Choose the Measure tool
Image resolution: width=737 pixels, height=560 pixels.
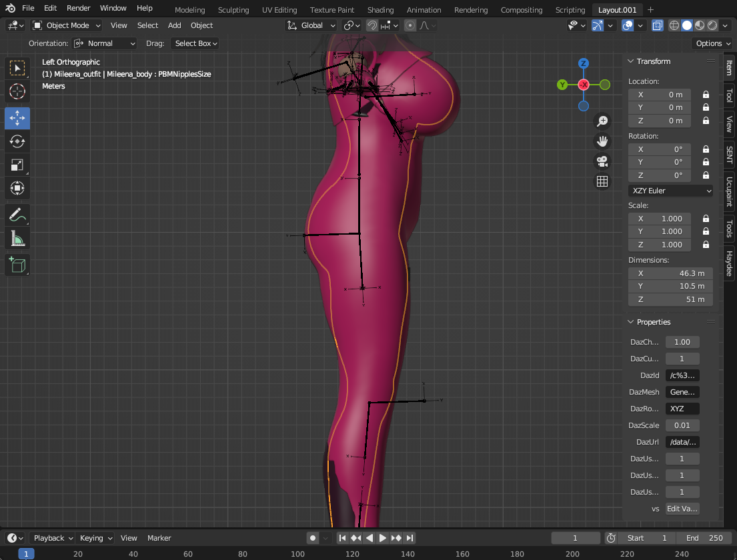pyautogui.click(x=17, y=239)
